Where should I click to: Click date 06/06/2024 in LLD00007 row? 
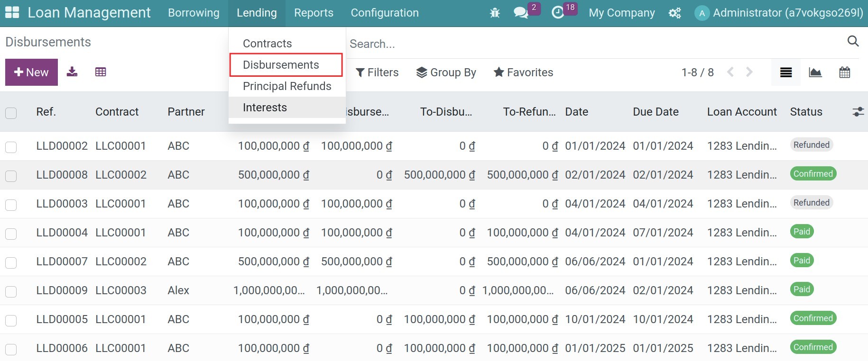pos(595,262)
